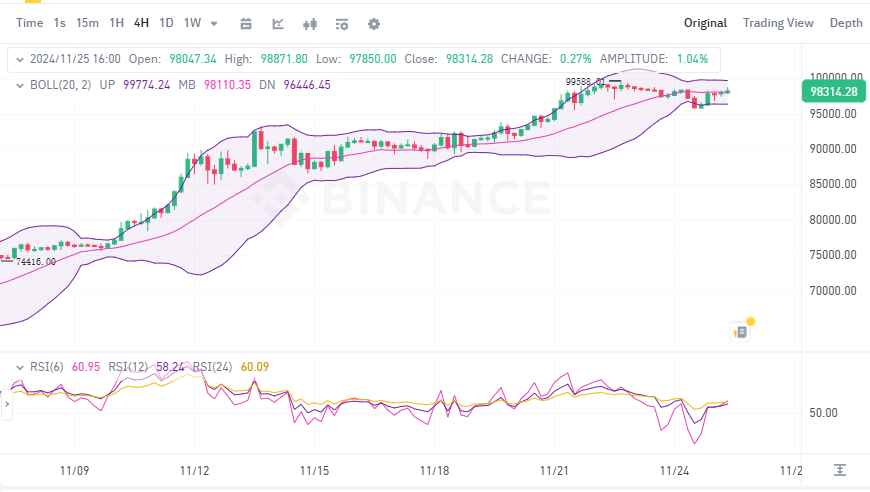Switch to the Depth chart tab
The image size is (870, 492).
(845, 23)
